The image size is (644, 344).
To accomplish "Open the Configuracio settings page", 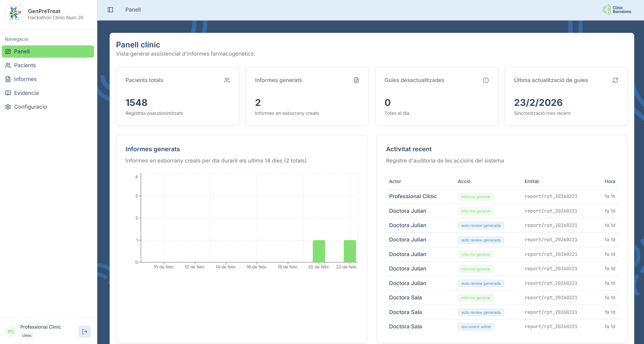I will pos(30,107).
